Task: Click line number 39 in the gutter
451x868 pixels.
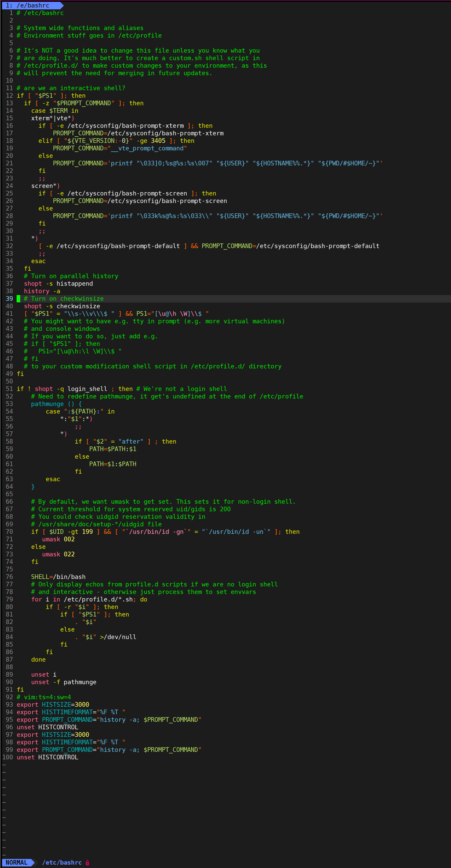Action: tap(9, 299)
